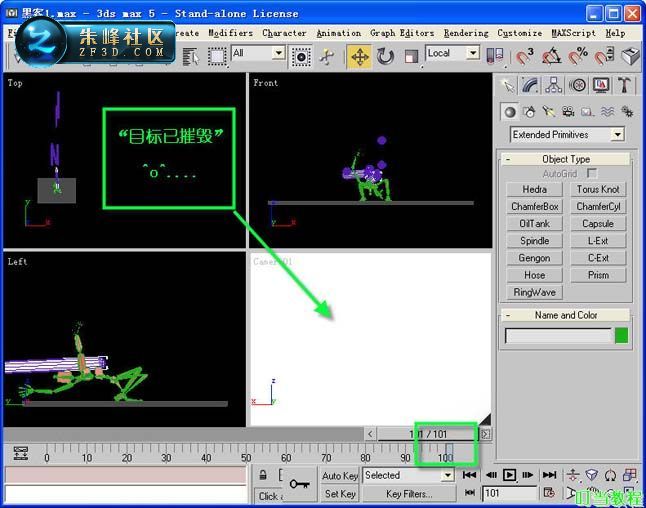Open the Create command panel tab

[x=508, y=86]
